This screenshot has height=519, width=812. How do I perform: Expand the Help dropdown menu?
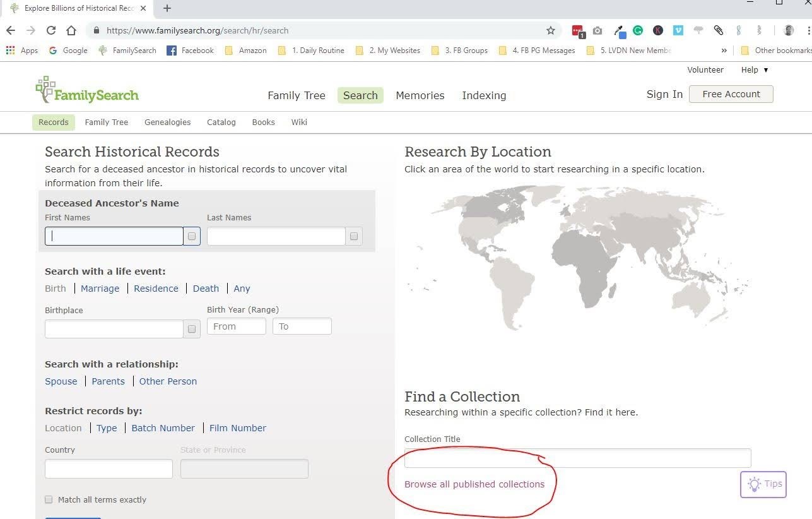coord(755,70)
